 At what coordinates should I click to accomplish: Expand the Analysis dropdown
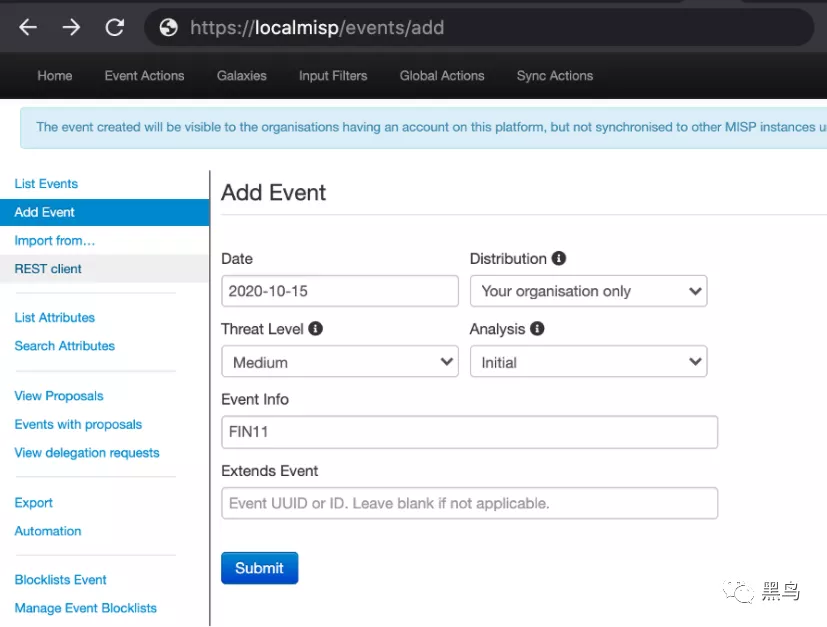588,362
